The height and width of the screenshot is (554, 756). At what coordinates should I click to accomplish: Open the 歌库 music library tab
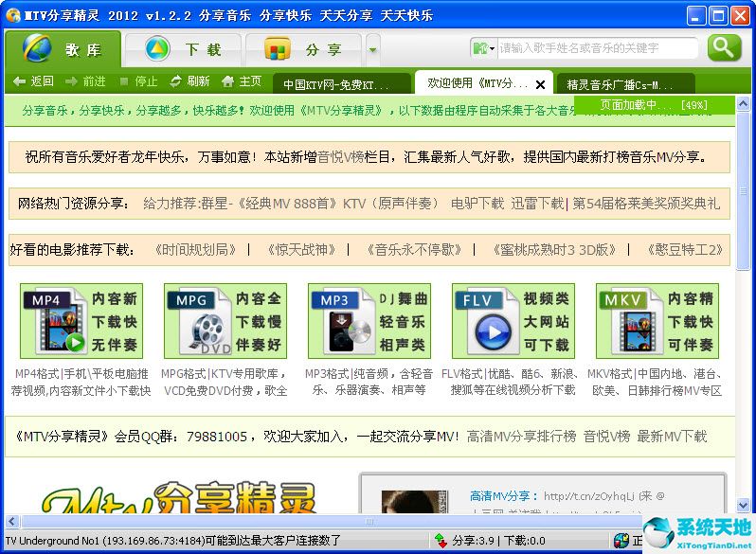[x=63, y=49]
